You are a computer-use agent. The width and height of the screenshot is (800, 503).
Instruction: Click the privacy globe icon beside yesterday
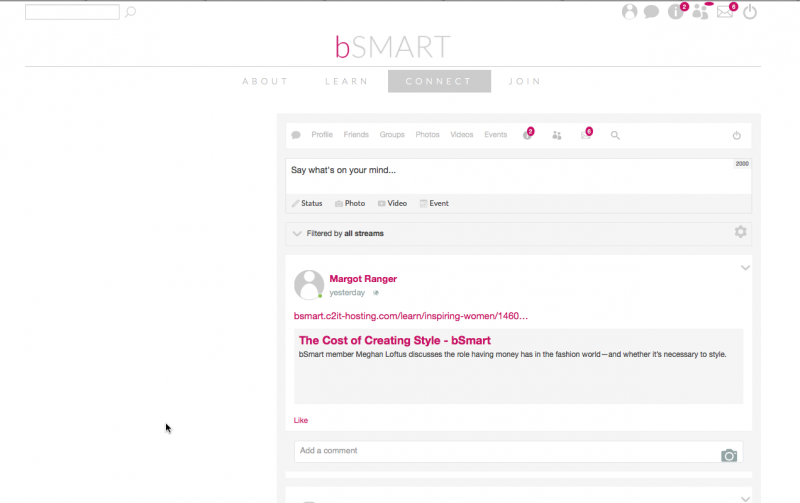pyautogui.click(x=376, y=293)
